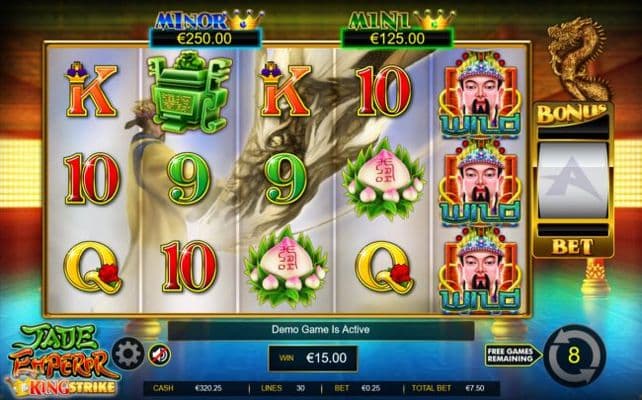Image resolution: width=642 pixels, height=400 pixels.
Task: Click the bottom Wild emperor symbol
Action: coord(480,271)
